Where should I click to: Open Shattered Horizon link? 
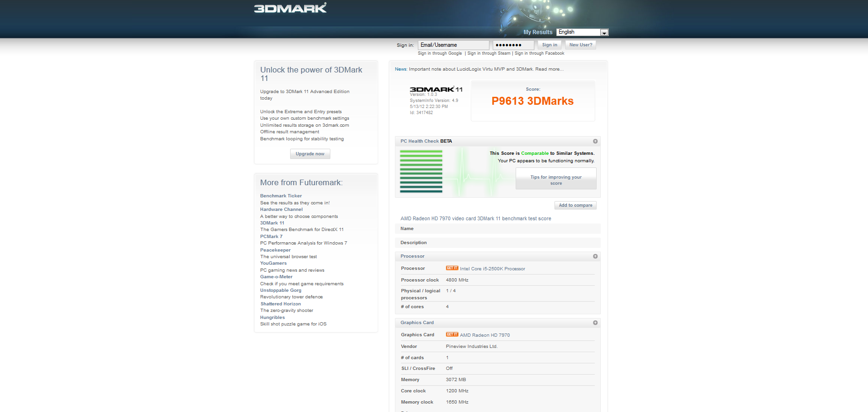(281, 304)
